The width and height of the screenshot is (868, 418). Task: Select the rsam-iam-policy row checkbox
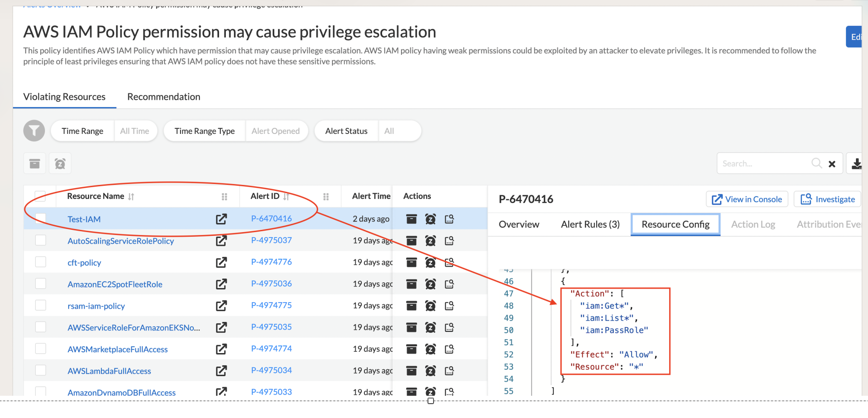(x=40, y=305)
